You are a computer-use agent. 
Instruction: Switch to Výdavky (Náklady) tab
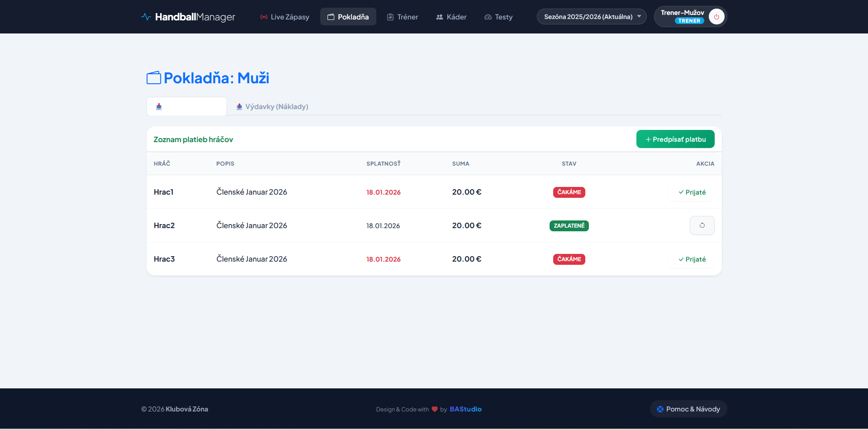coord(272,107)
